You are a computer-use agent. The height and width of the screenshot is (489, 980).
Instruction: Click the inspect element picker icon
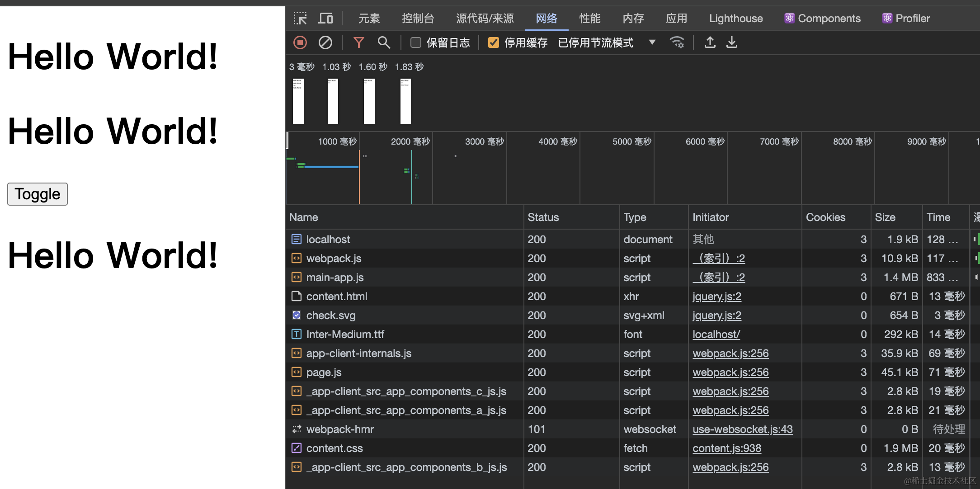tap(300, 19)
